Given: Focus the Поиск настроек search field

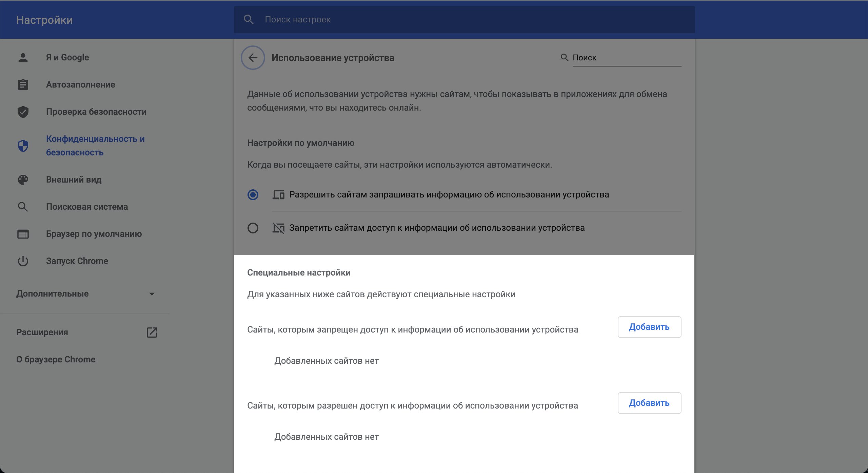Looking at the screenshot, I should point(464,19).
